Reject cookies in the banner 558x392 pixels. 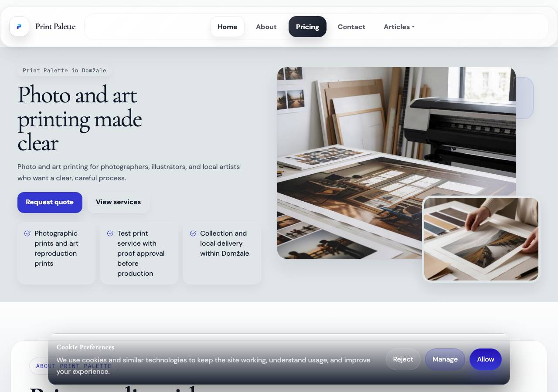(x=403, y=359)
